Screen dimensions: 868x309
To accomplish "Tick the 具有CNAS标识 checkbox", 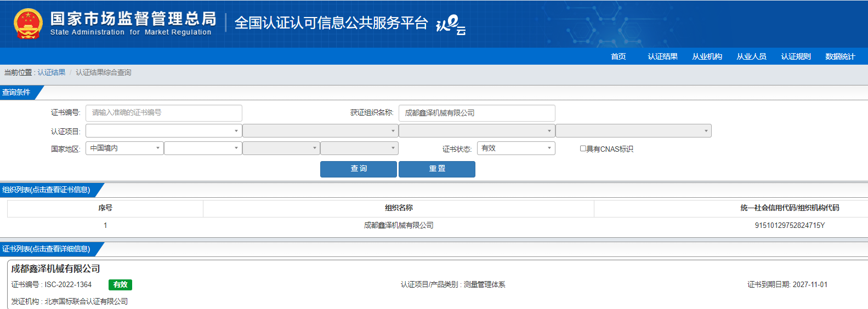I will coord(583,148).
